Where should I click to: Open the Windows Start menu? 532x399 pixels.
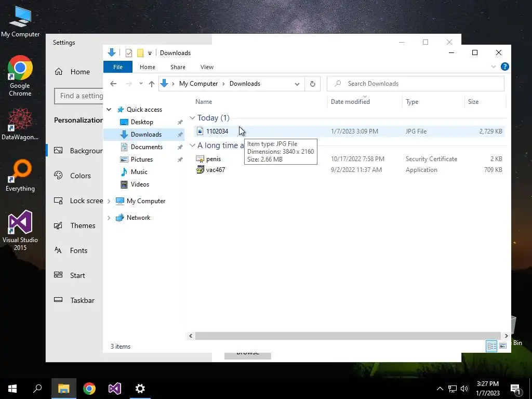point(12,389)
